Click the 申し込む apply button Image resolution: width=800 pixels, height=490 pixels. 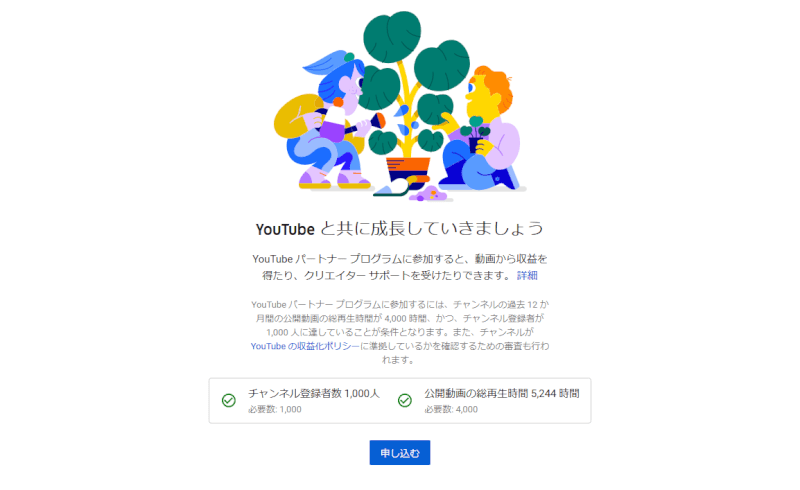tap(399, 453)
